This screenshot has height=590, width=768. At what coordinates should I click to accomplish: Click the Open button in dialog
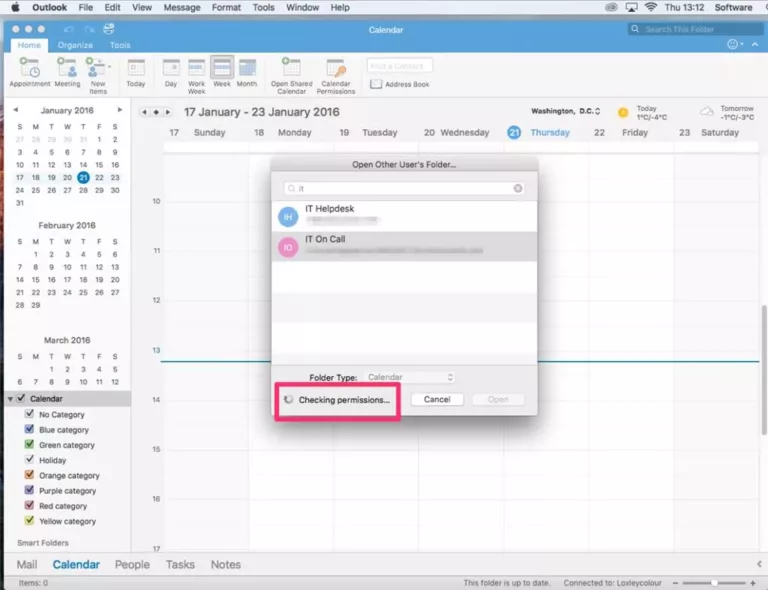click(498, 400)
